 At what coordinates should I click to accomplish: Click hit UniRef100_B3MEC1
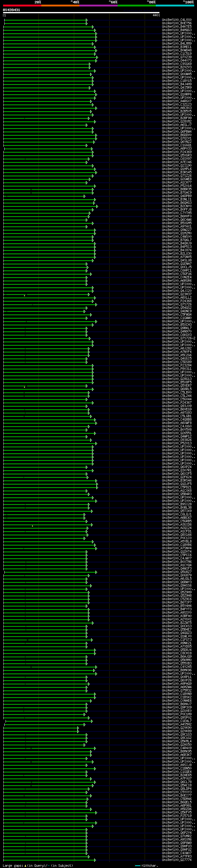click(x=177, y=47)
